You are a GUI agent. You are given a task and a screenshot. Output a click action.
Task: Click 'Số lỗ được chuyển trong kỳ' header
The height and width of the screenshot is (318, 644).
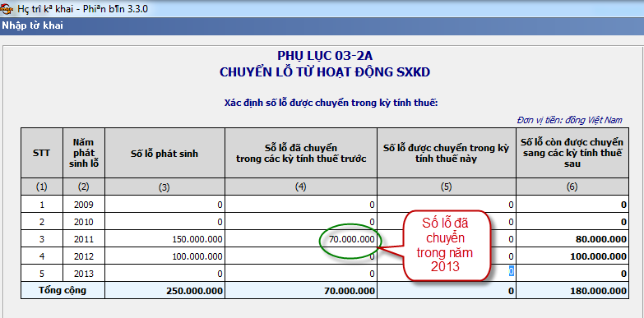(446, 153)
